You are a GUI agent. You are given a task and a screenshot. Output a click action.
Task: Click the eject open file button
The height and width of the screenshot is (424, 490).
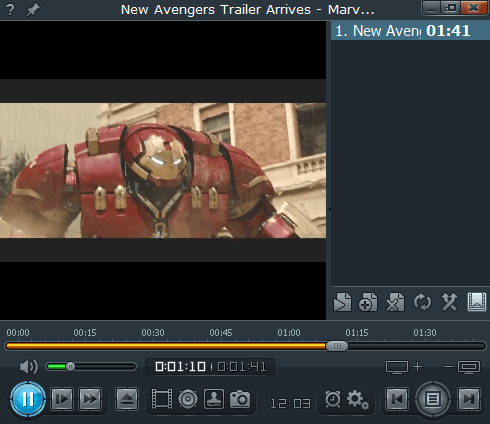click(127, 399)
